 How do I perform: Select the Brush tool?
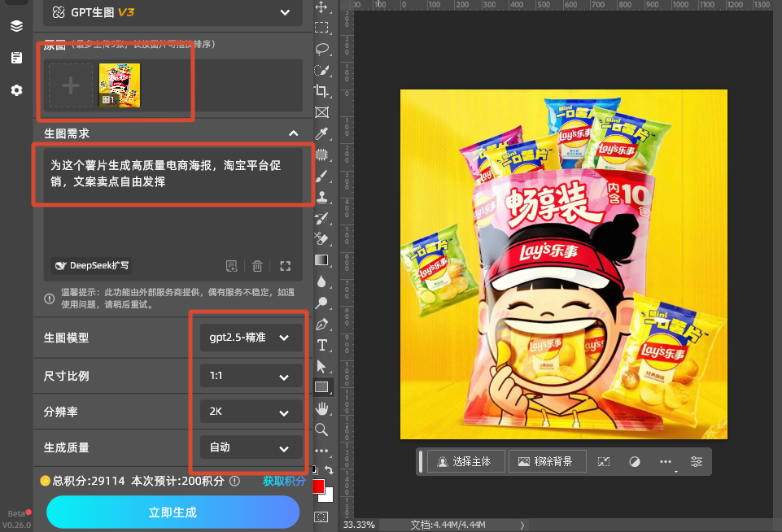tap(321, 176)
